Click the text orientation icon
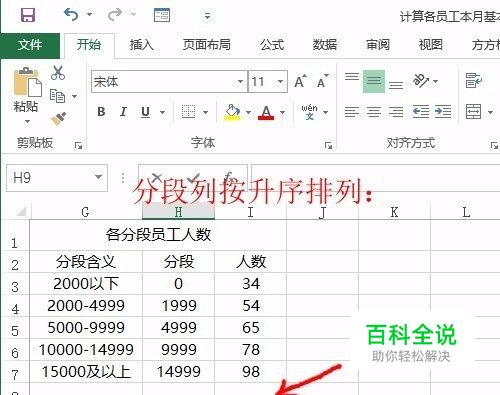The width and height of the screenshot is (500, 395). (x=421, y=81)
